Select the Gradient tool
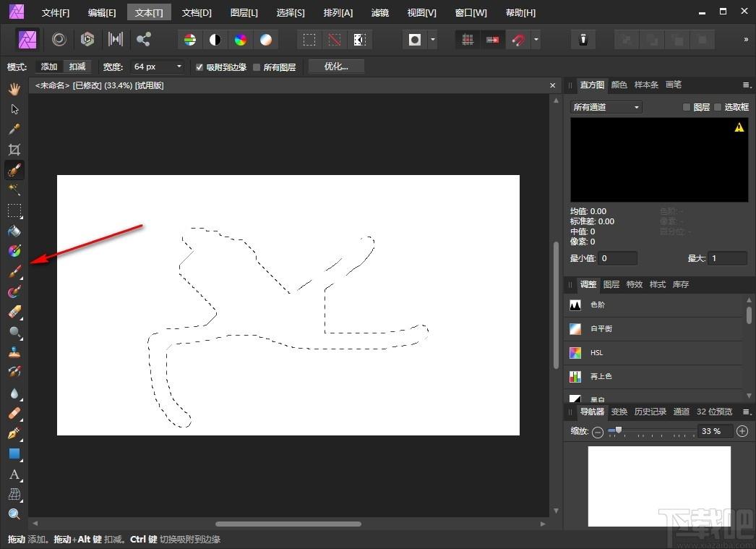 tap(14, 251)
